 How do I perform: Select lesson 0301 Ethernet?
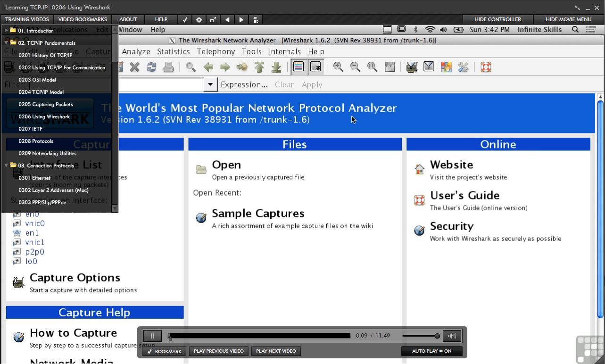[34, 178]
